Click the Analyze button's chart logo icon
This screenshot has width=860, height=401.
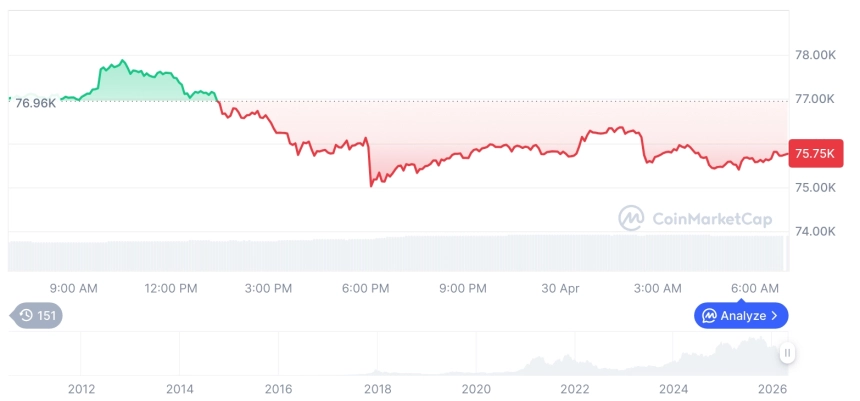coord(709,316)
